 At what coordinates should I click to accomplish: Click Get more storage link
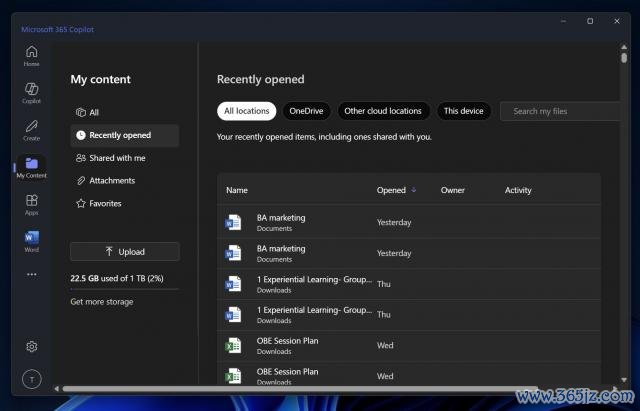(x=102, y=302)
